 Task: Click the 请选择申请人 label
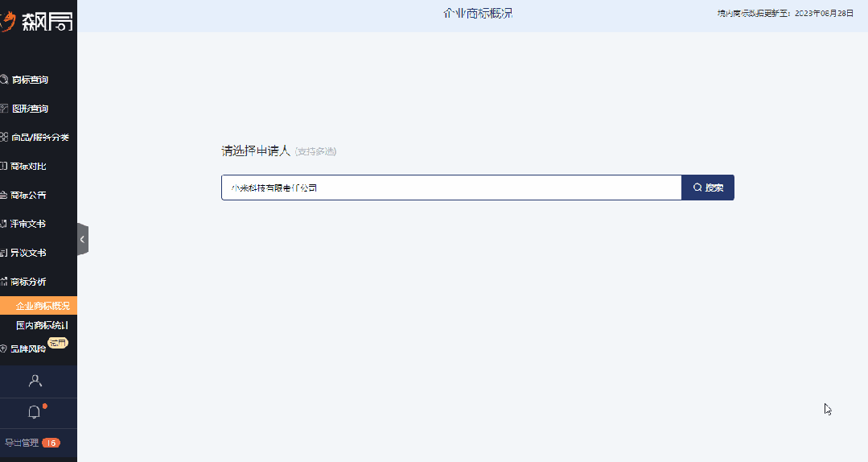(x=256, y=151)
